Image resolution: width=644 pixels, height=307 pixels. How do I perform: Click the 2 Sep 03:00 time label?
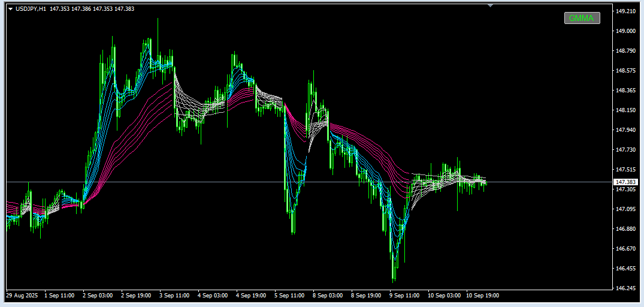pos(98,296)
